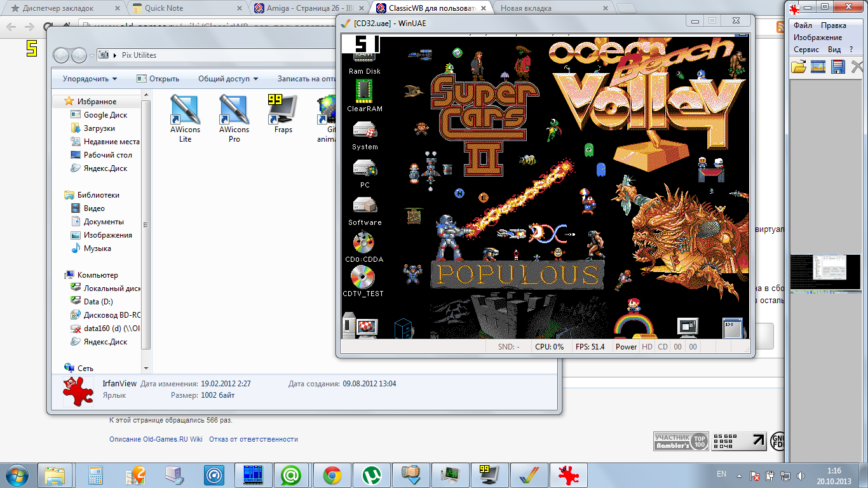Select Загрузки in Explorer sidebar
The width and height of the screenshot is (868, 488).
(x=93, y=128)
